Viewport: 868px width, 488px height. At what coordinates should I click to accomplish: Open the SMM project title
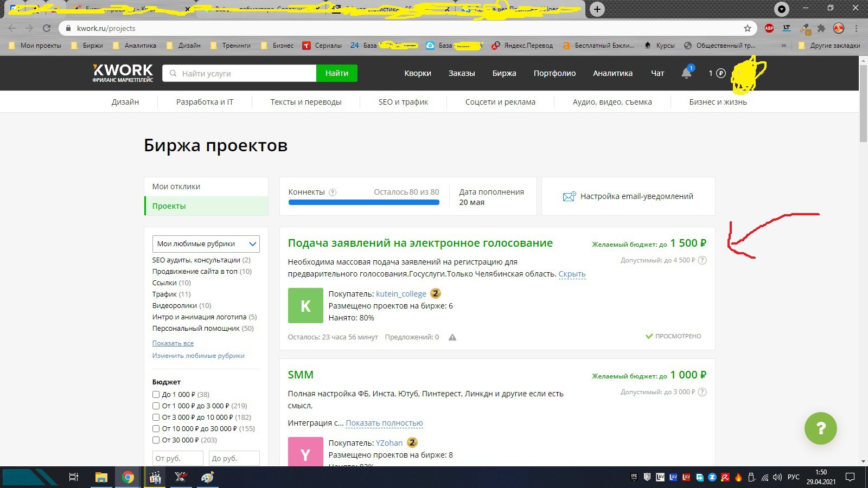(x=301, y=375)
